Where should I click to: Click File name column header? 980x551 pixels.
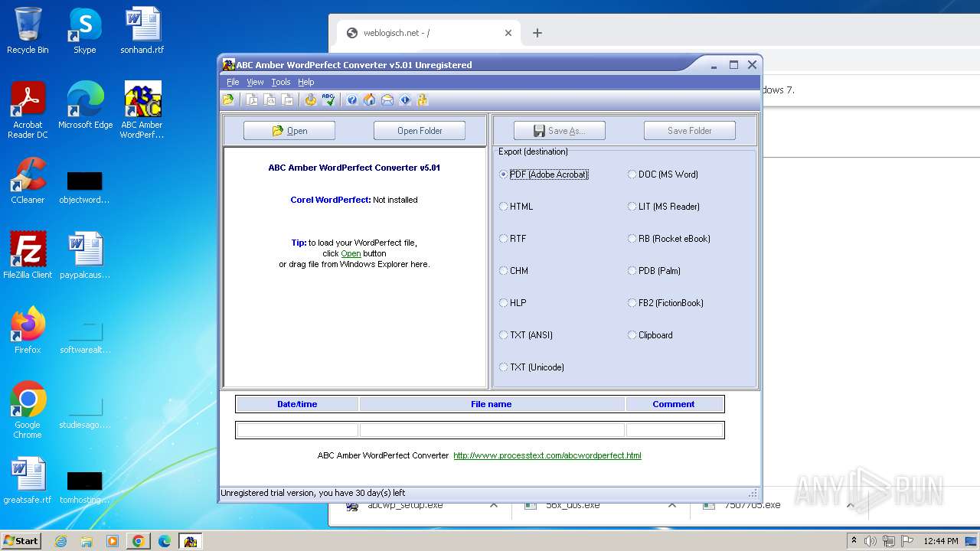[492, 404]
